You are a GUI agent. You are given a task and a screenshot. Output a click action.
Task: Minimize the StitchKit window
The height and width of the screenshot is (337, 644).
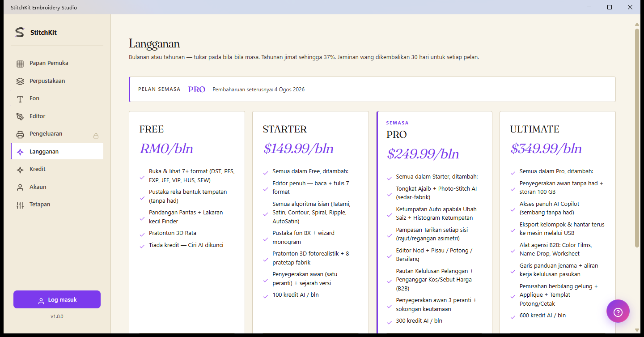589,7
